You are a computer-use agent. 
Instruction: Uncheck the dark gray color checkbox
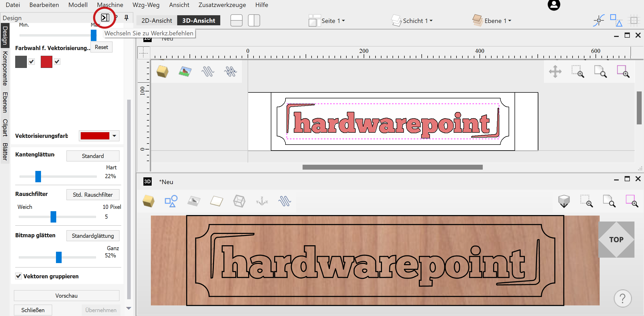tap(31, 62)
